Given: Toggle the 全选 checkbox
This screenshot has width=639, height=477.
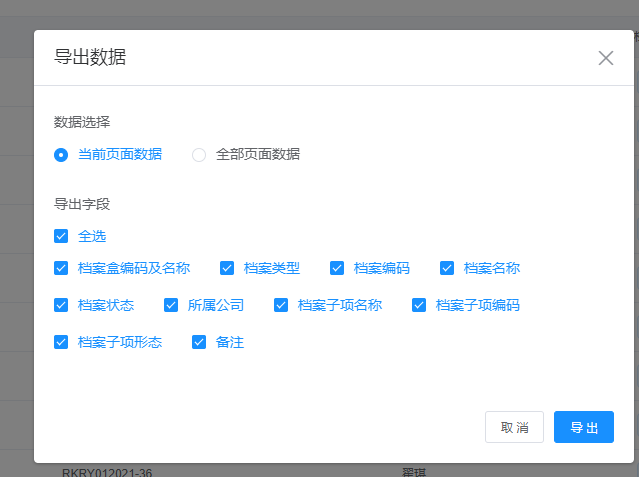Looking at the screenshot, I should (x=61, y=236).
